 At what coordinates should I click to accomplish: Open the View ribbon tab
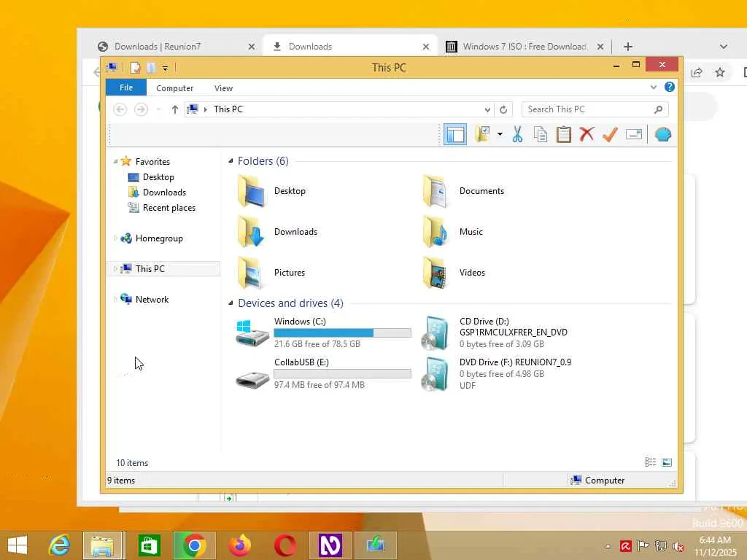223,88
